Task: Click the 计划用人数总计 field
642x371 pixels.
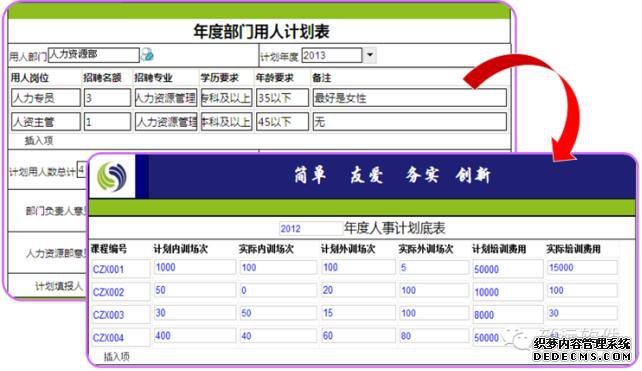Action: point(82,170)
